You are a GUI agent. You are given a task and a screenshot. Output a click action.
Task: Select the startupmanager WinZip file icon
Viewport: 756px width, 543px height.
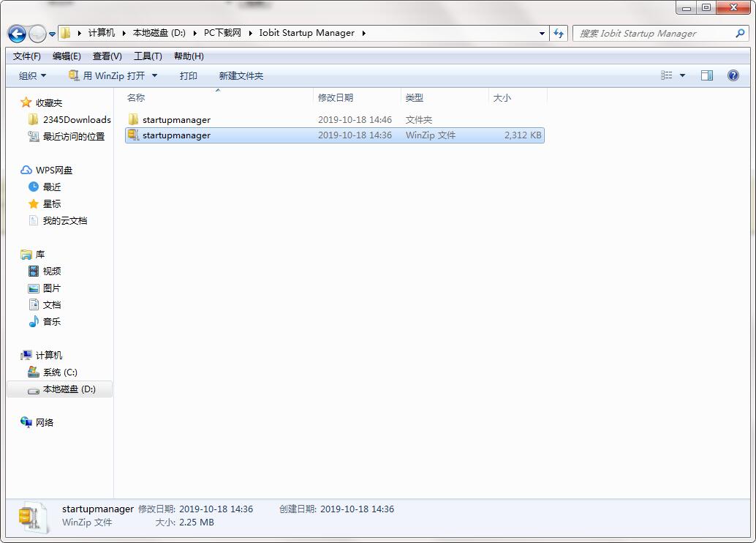point(134,135)
